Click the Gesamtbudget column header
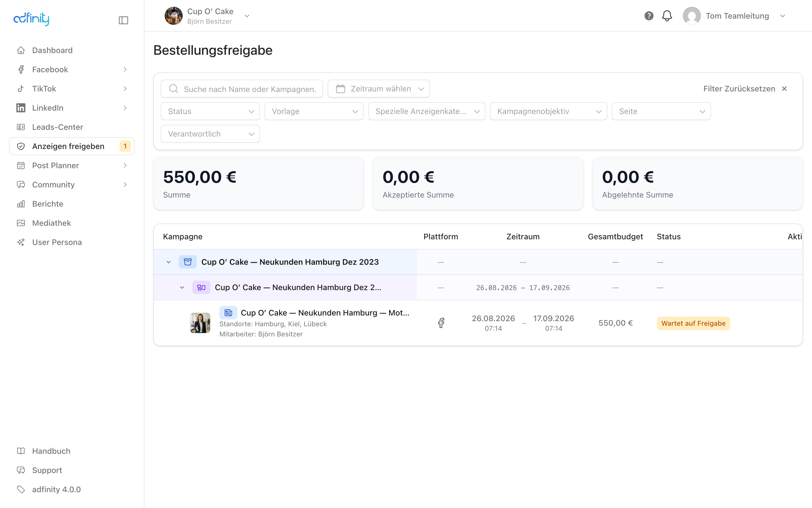 tap(615, 237)
